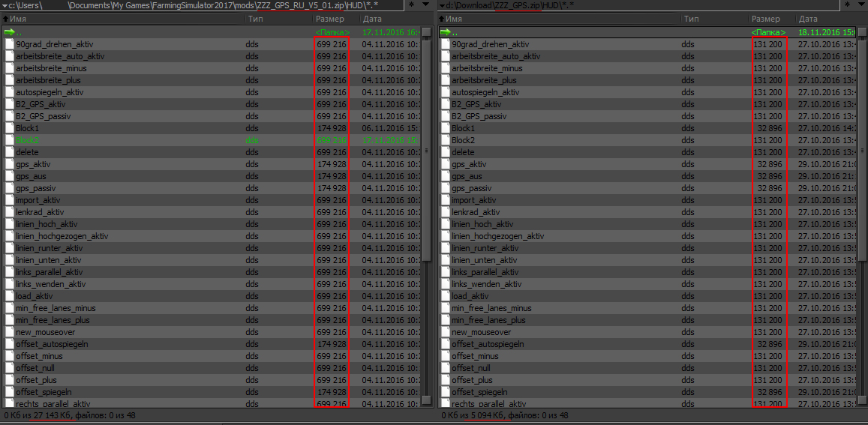Select Block2 file name in right panel

click(464, 141)
